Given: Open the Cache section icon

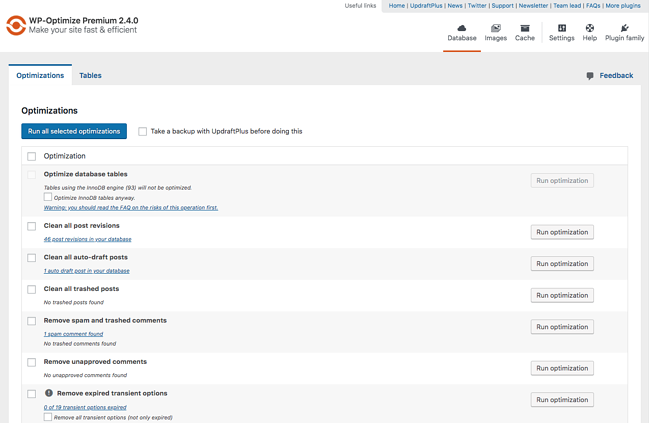Looking at the screenshot, I should [525, 28].
